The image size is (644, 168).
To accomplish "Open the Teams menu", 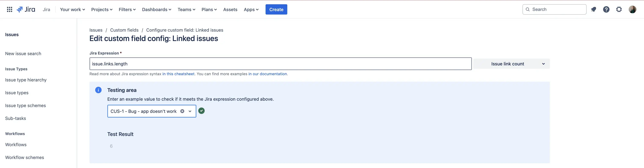I will coord(186,9).
